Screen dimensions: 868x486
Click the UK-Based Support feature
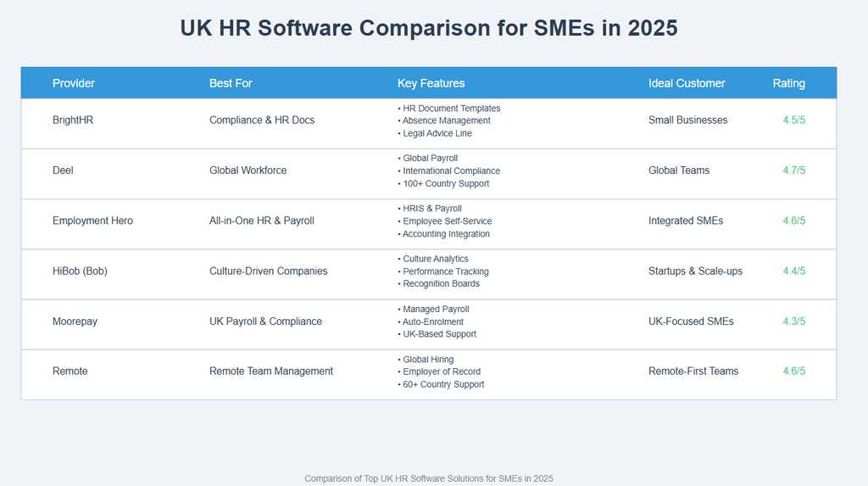(437, 334)
